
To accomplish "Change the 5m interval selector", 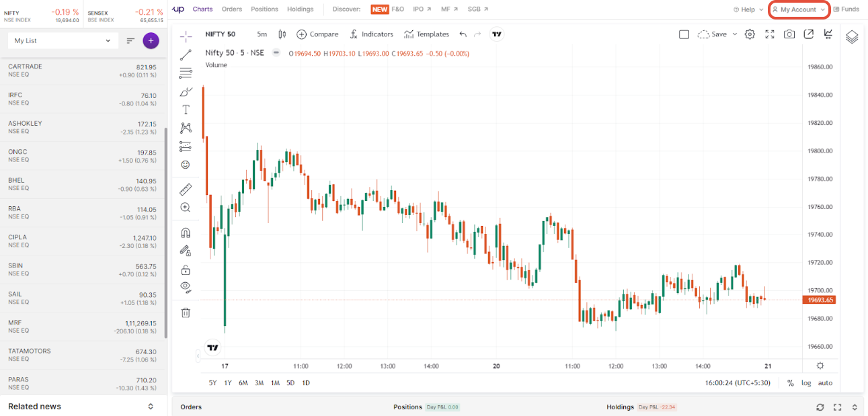I will point(262,34).
